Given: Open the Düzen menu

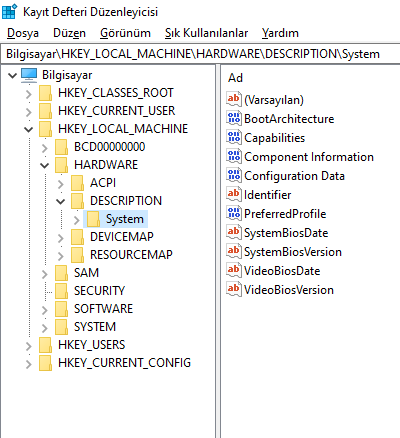Looking at the screenshot, I should (69, 33).
